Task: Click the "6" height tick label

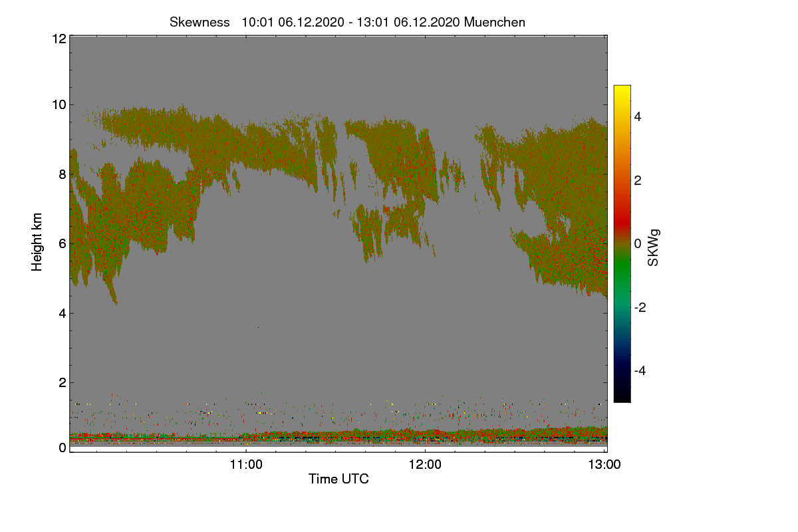Action: coord(63,243)
